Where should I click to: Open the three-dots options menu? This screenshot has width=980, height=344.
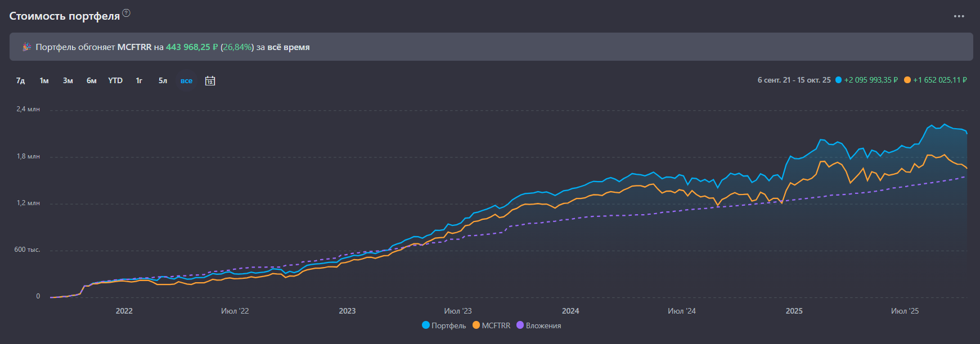(x=959, y=16)
